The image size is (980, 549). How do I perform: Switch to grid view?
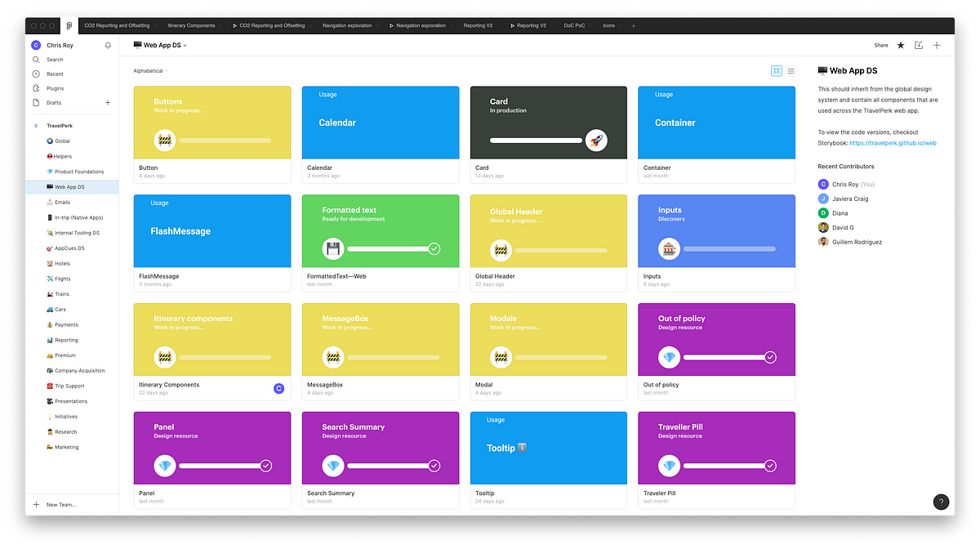tap(777, 71)
